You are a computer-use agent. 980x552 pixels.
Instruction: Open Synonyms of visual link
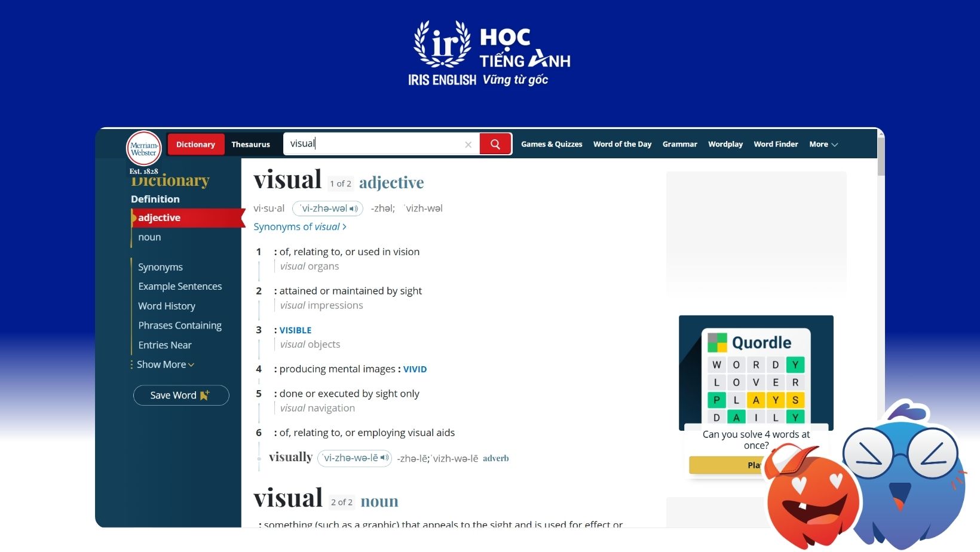300,227
